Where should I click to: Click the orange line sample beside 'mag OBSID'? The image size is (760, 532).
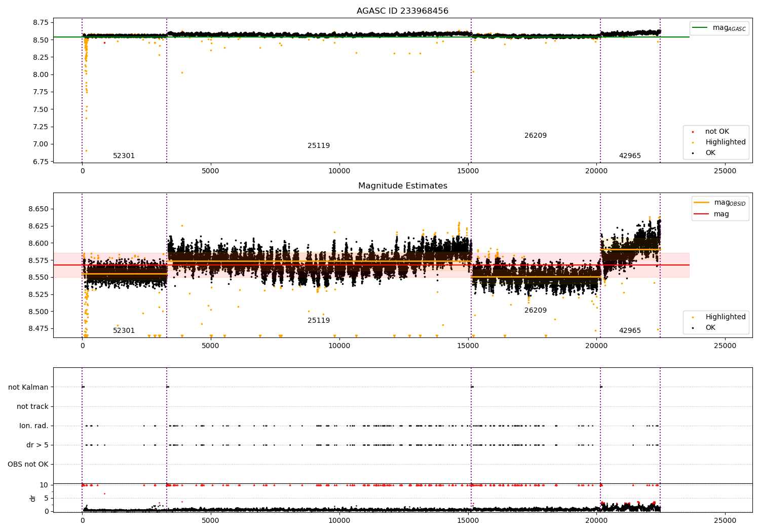(x=702, y=202)
